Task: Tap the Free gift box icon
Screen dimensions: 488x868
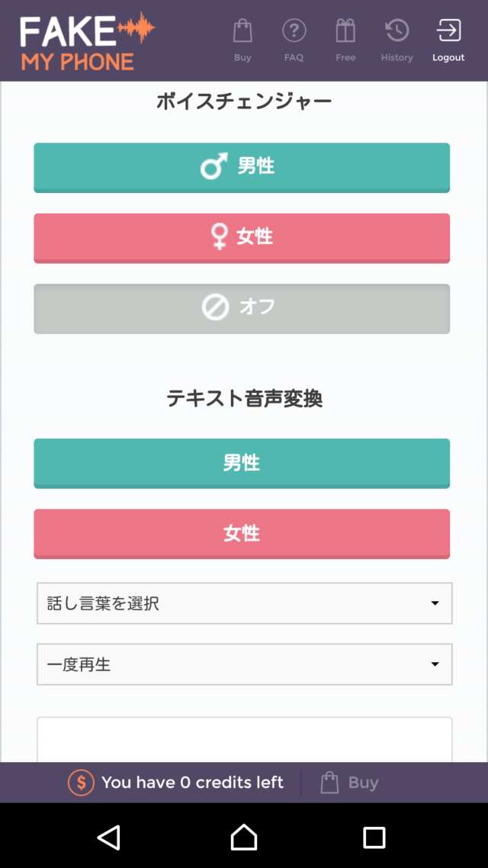Action: tap(345, 32)
